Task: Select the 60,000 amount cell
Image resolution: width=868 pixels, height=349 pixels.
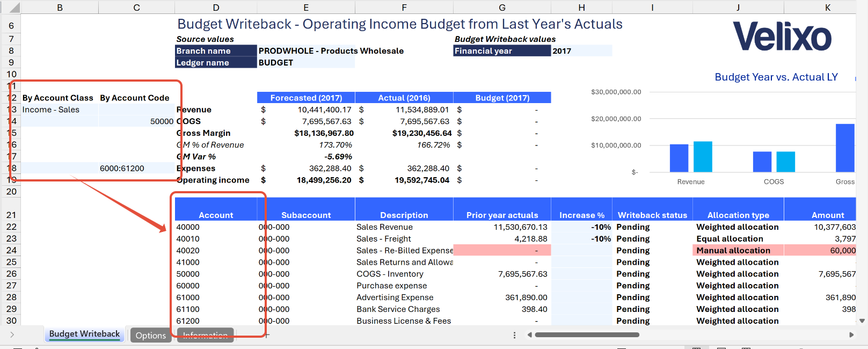Action: coord(820,250)
